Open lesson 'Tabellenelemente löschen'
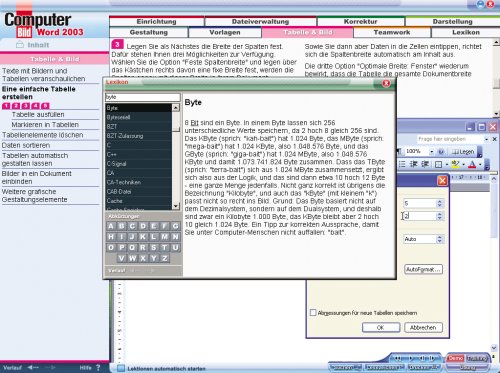 click(x=43, y=135)
